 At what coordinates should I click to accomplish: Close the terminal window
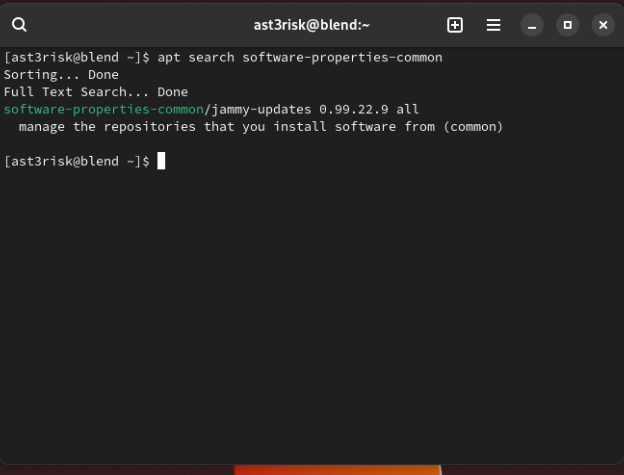(603, 25)
